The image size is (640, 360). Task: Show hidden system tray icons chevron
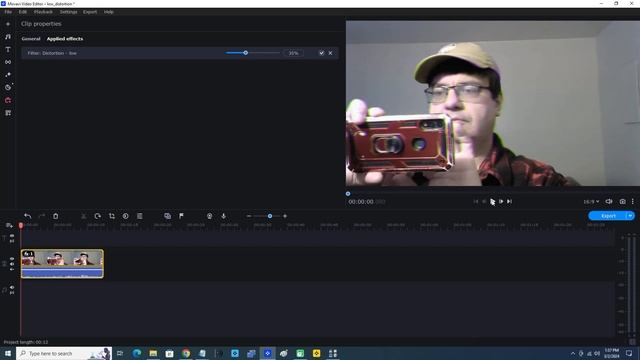[573, 353]
